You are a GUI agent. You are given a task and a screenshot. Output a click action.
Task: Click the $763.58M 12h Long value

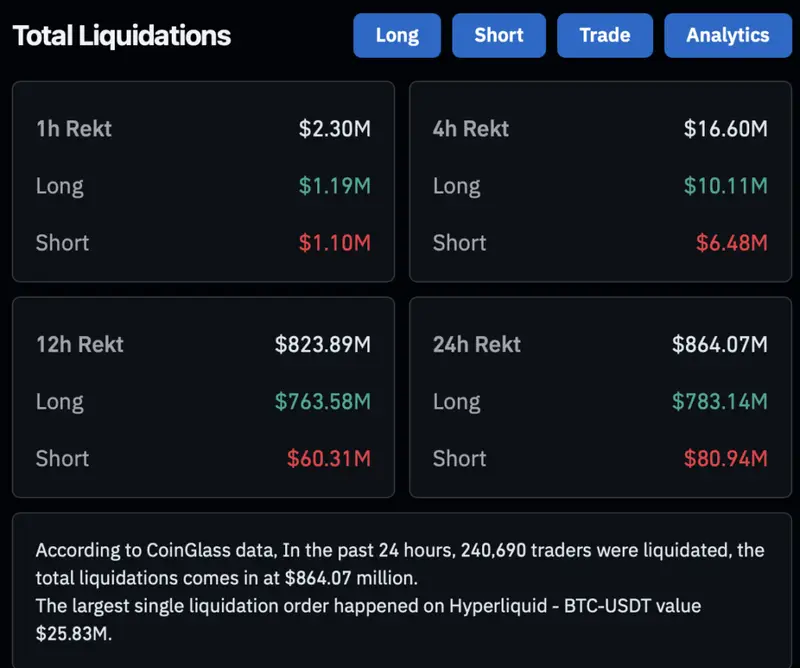pyautogui.click(x=322, y=401)
